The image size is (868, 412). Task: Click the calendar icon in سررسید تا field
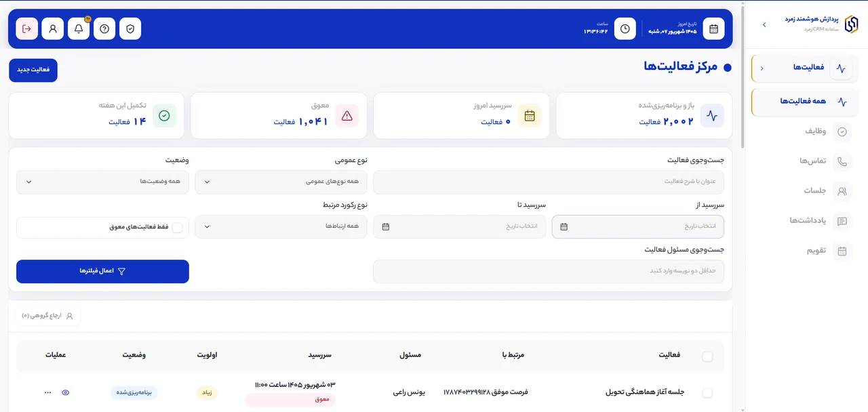pos(386,227)
